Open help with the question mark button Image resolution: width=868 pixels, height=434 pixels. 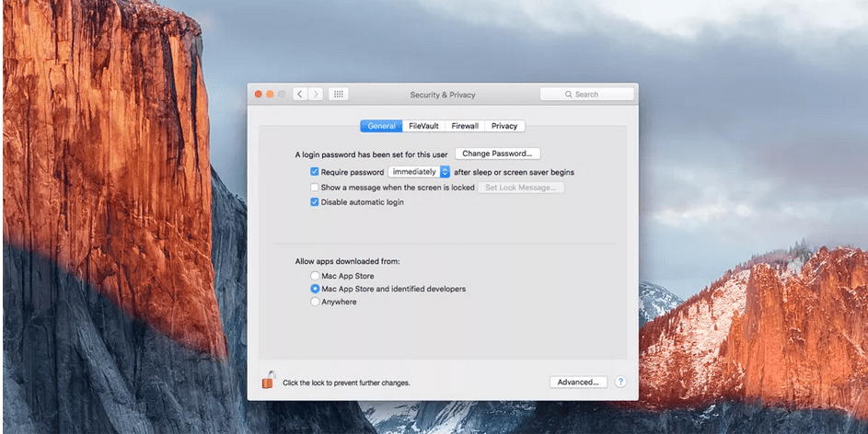[x=620, y=382]
